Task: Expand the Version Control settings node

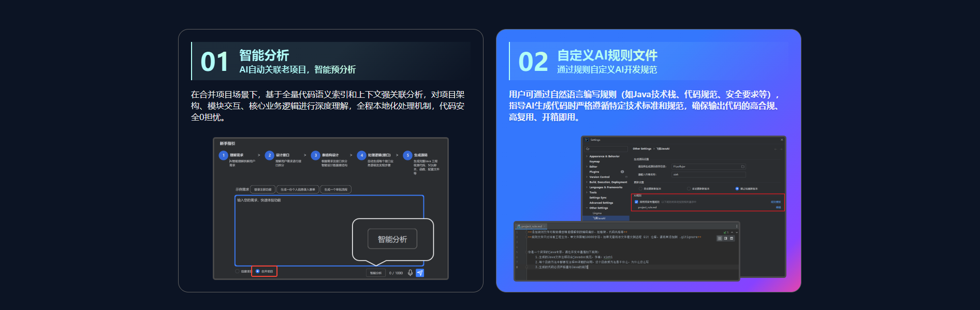Action: [587, 177]
